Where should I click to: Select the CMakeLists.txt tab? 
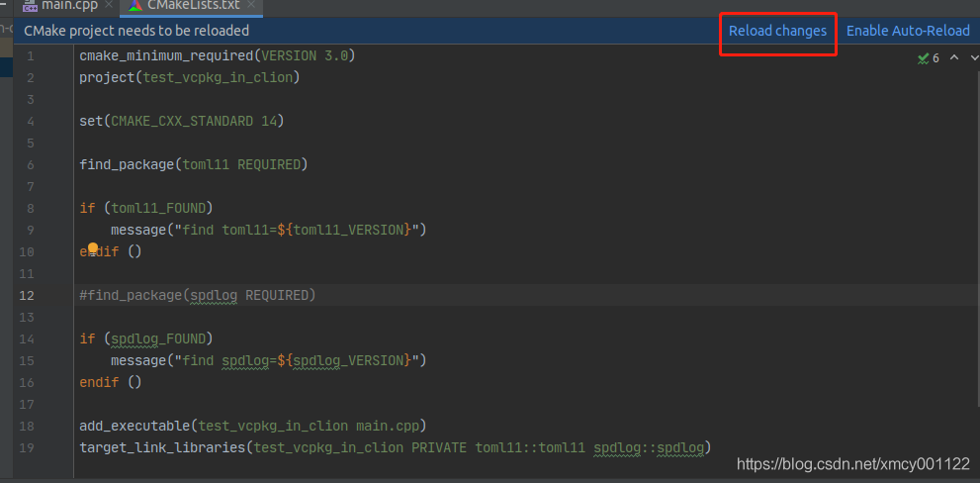[x=193, y=6]
